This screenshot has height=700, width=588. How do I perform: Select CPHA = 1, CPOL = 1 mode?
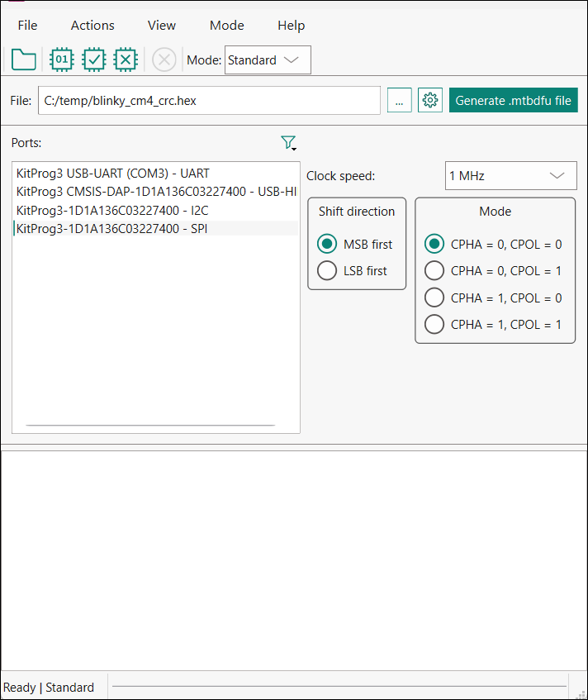click(434, 325)
